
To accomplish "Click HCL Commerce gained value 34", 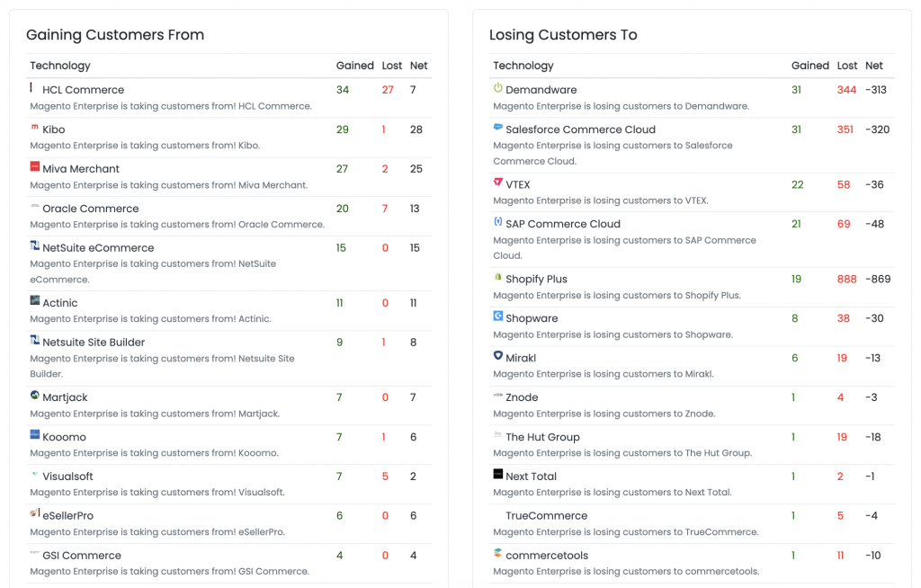I will (x=343, y=90).
